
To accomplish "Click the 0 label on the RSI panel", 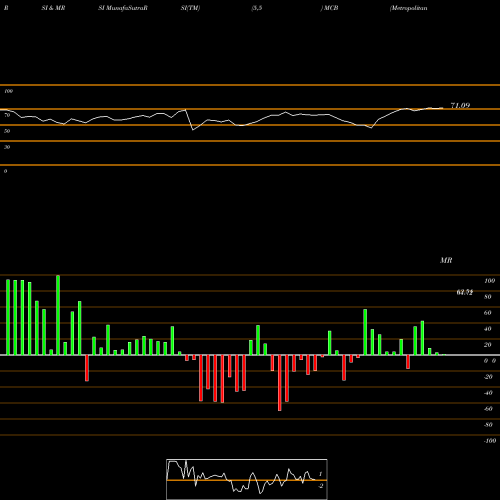I will tap(5, 171).
